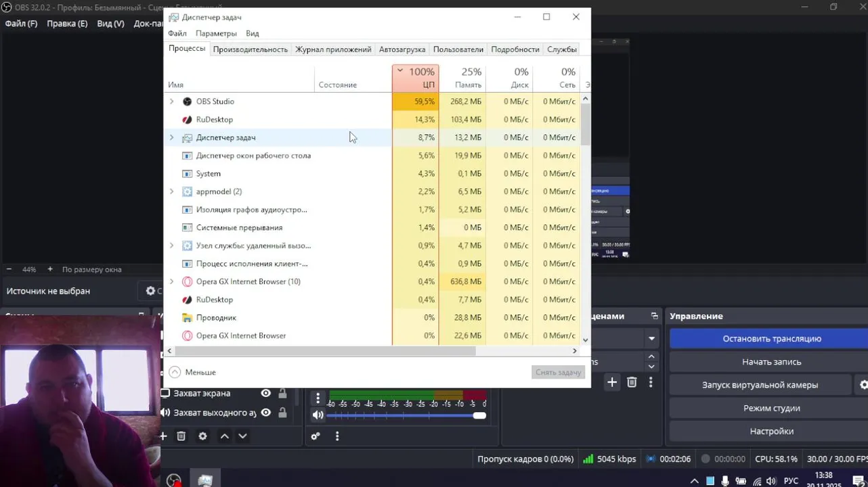This screenshot has width=868, height=487.
Task: Open OBS Studio taskbar icon
Action: [x=174, y=480]
